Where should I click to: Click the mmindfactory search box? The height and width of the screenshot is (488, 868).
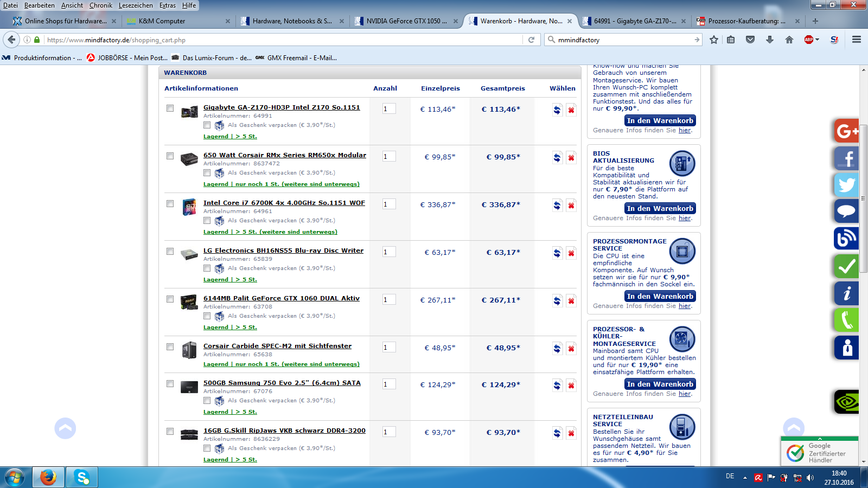pos(624,40)
